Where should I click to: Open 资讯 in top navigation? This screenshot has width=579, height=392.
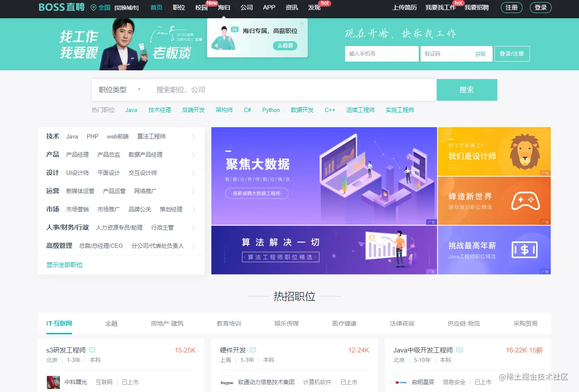point(292,7)
